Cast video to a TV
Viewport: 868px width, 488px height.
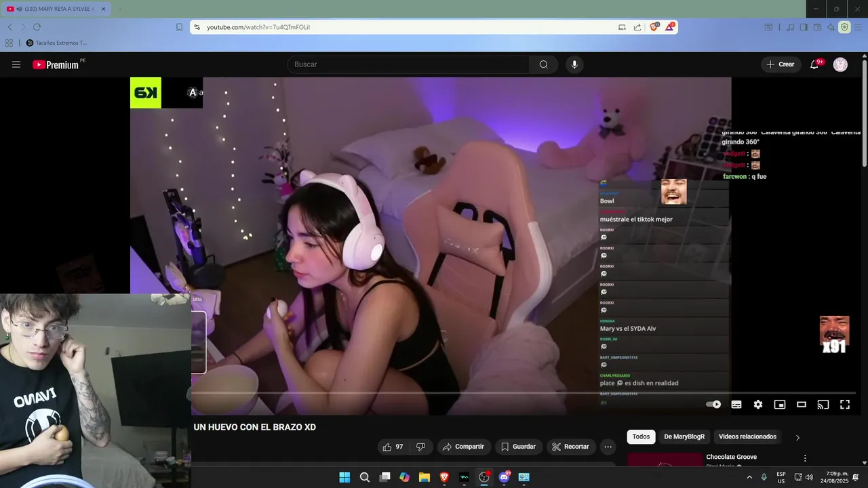coord(823,405)
